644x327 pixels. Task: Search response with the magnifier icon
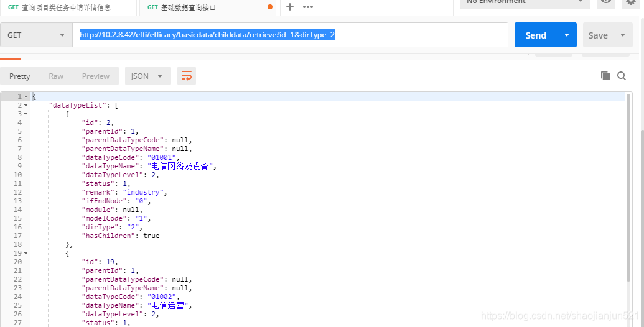tap(622, 76)
